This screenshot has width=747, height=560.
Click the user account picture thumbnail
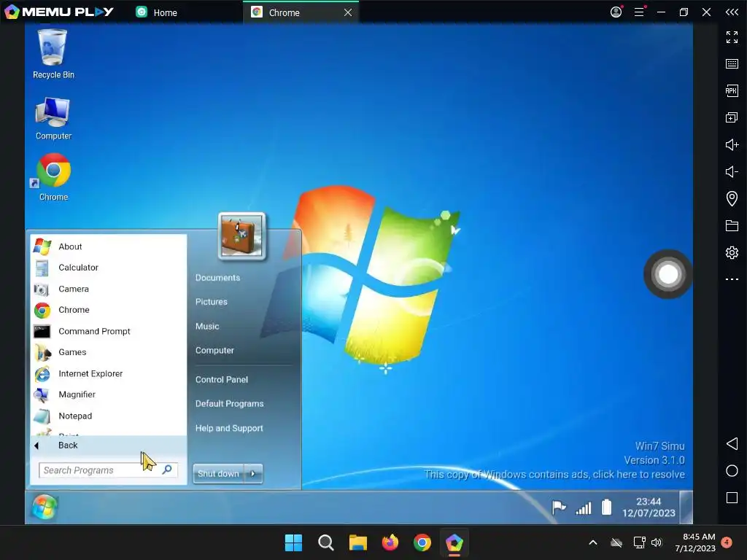click(x=241, y=236)
